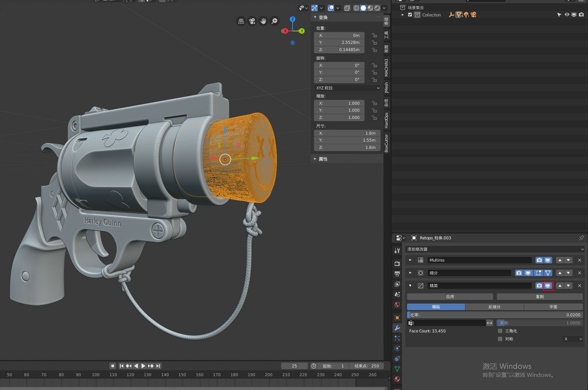Screen dimensions: 588x390
Task: Toggle 细分 on-cage display
Action: point(548,273)
